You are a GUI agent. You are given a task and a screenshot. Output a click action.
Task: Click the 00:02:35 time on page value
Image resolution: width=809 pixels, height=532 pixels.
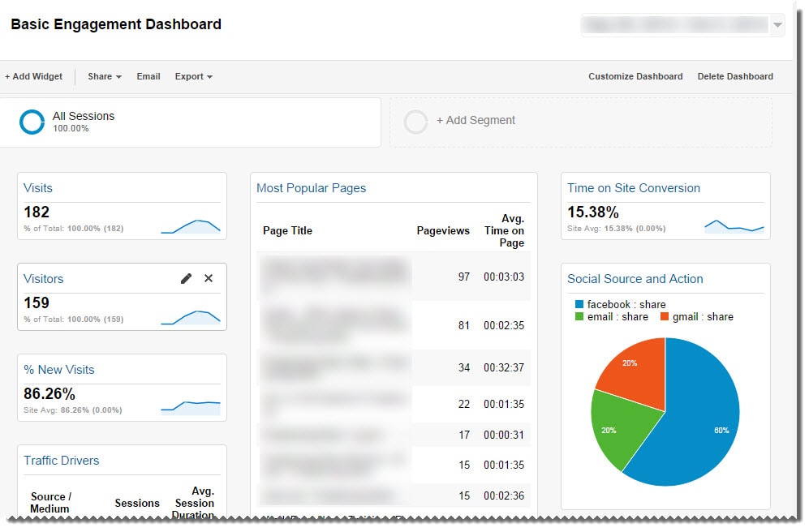pyautogui.click(x=504, y=326)
